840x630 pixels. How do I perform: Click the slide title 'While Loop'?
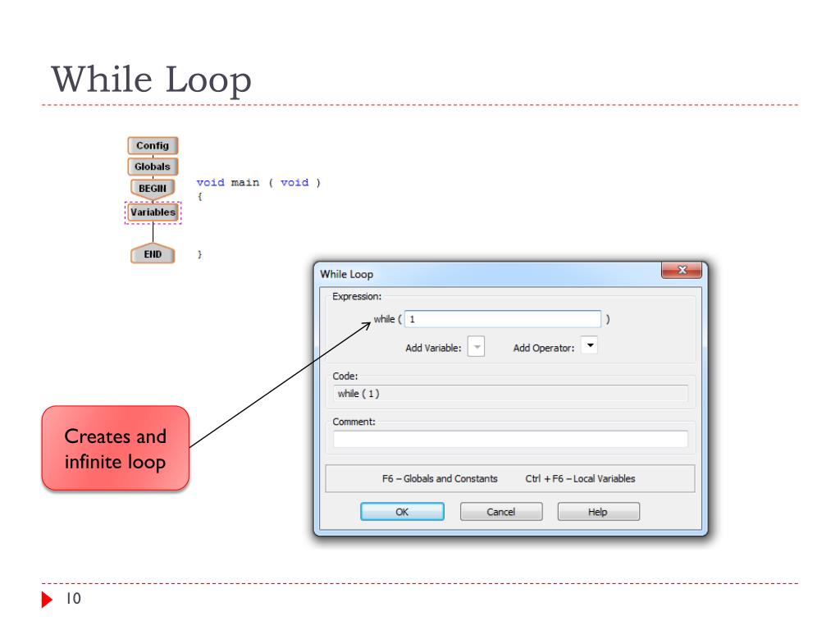coord(151,80)
